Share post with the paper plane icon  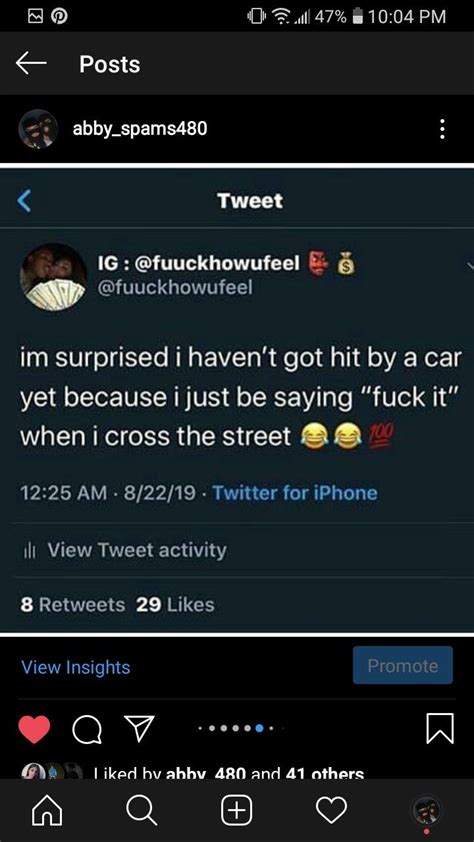[x=139, y=729]
